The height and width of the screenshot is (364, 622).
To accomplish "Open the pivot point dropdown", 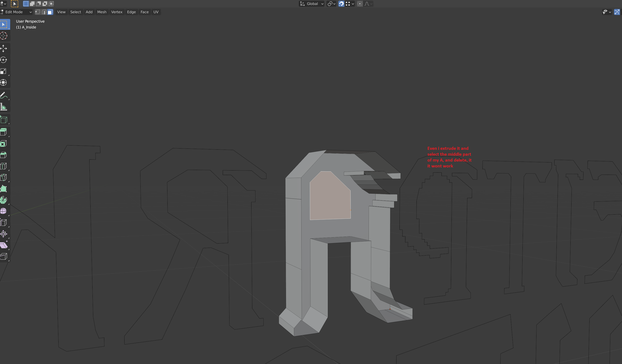I will pos(331,4).
